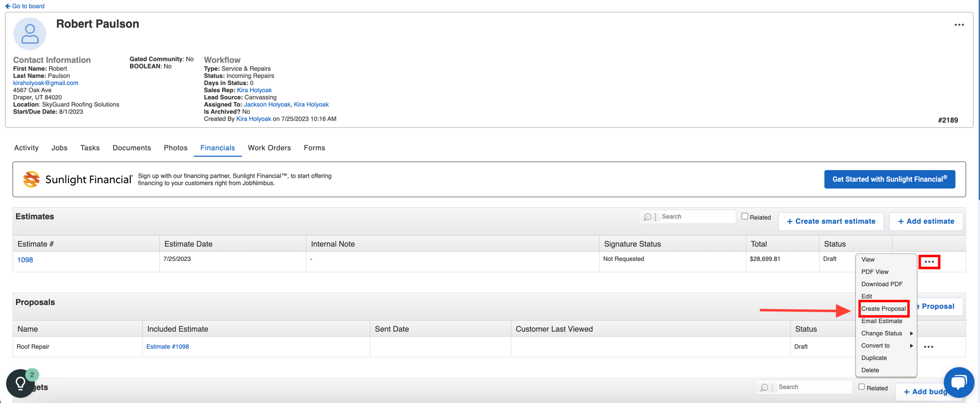
Task: Open the contact's three-dot options menu
Action: (959, 25)
